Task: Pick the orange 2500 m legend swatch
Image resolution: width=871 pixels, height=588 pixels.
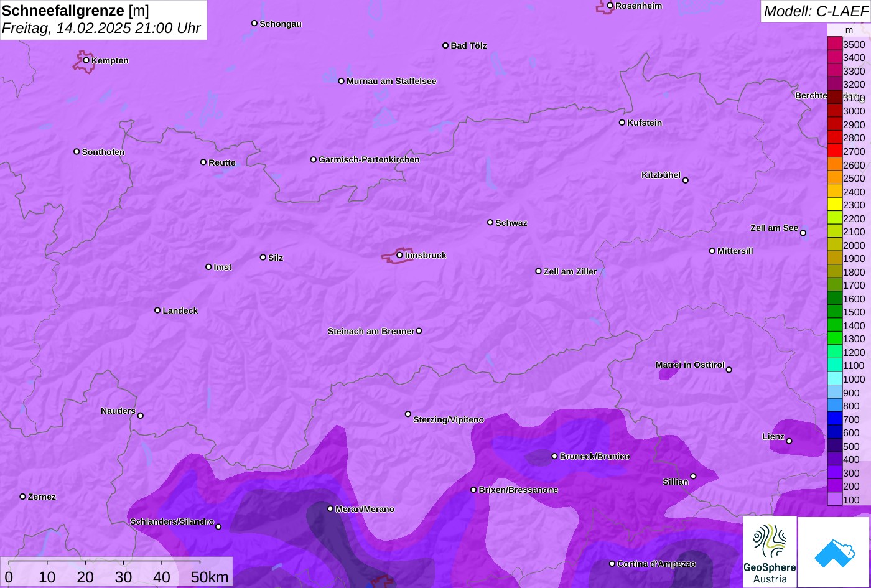Action: [834, 177]
